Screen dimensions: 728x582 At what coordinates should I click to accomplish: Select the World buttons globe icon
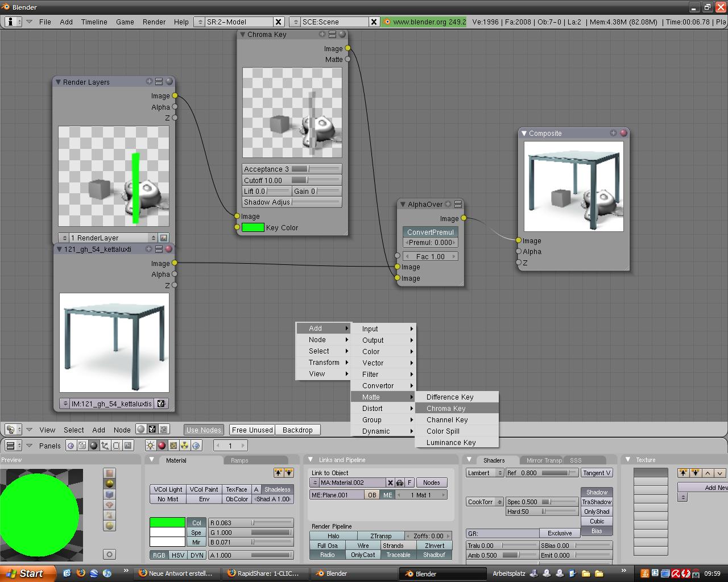tap(196, 446)
